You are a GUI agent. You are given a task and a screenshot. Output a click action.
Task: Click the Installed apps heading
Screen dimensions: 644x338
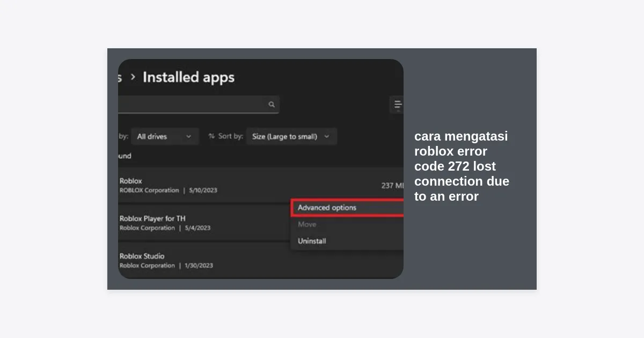(188, 77)
